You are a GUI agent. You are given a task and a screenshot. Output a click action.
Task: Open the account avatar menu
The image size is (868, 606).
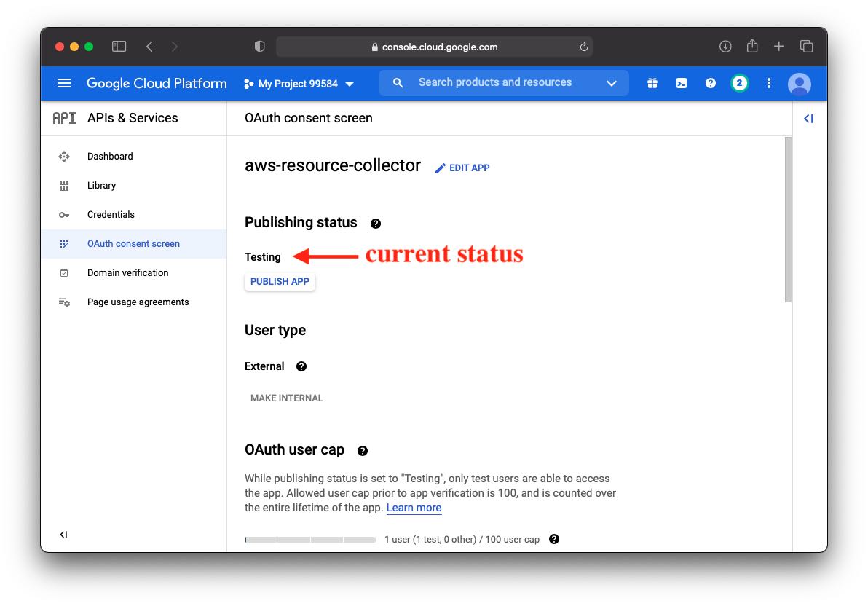799,84
